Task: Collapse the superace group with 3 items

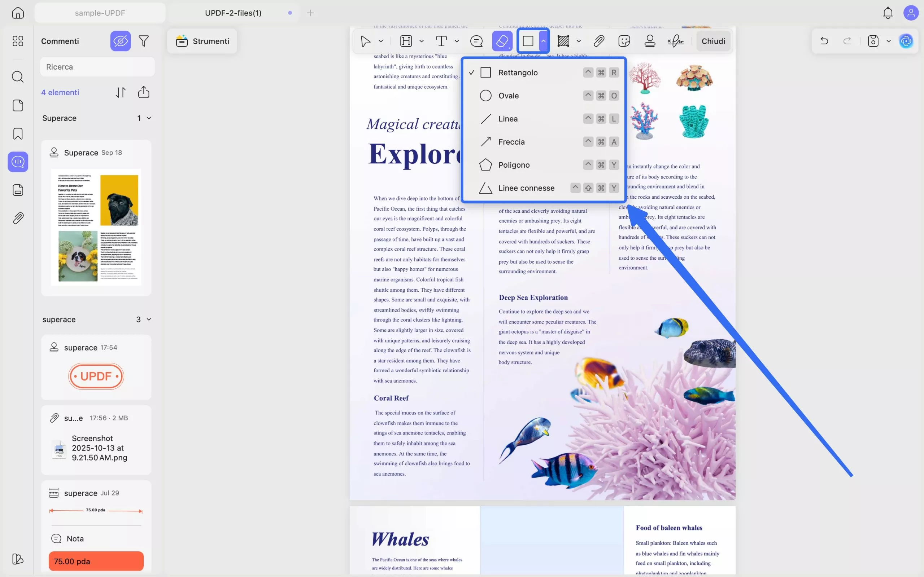Action: (149, 320)
